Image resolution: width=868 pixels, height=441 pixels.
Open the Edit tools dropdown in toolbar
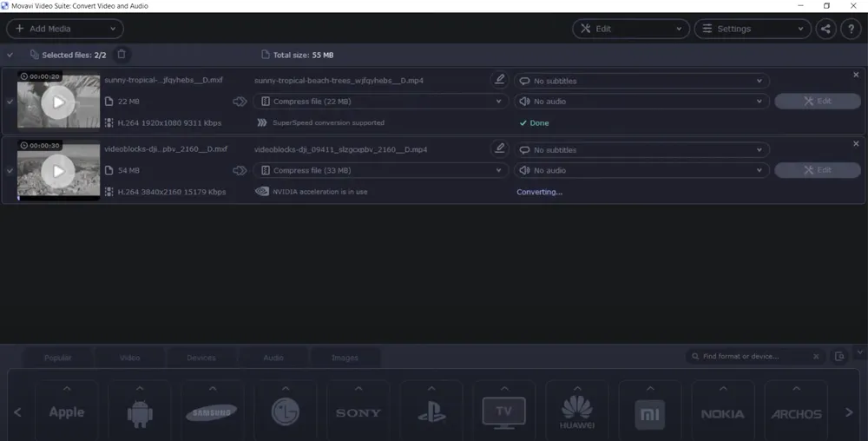(x=630, y=29)
